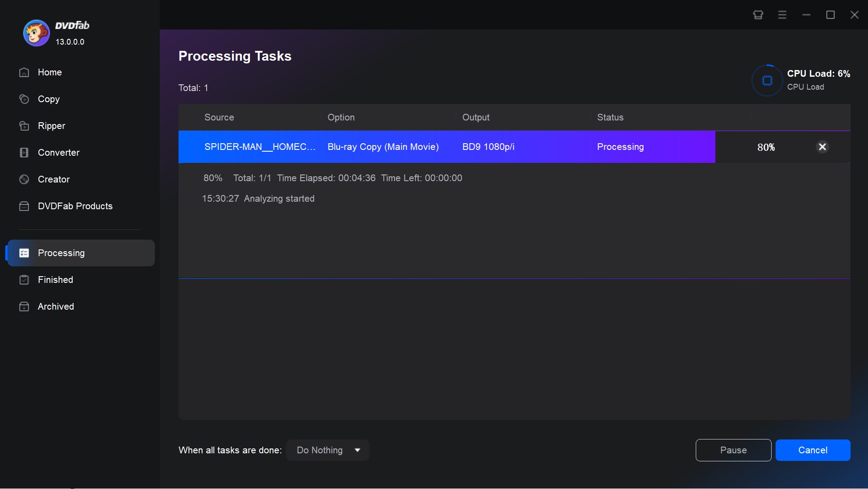The height and width of the screenshot is (489, 868).
Task: Cancel the Spider-Man processing task
Action: tap(822, 147)
